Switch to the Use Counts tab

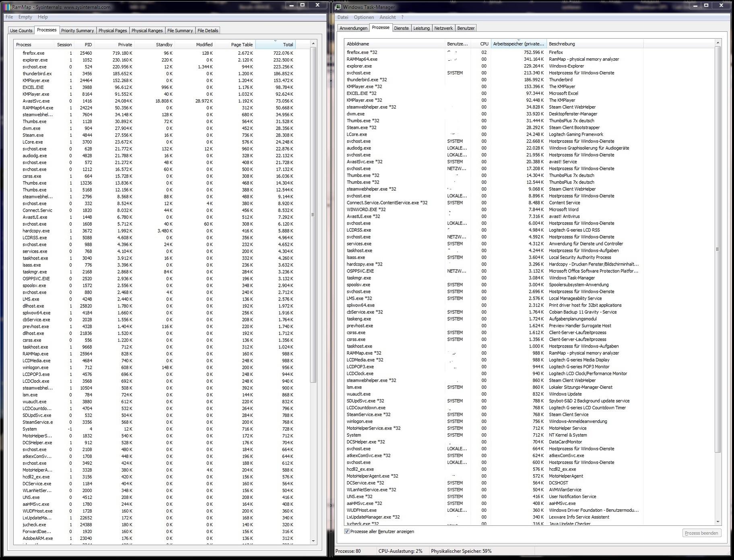click(21, 31)
